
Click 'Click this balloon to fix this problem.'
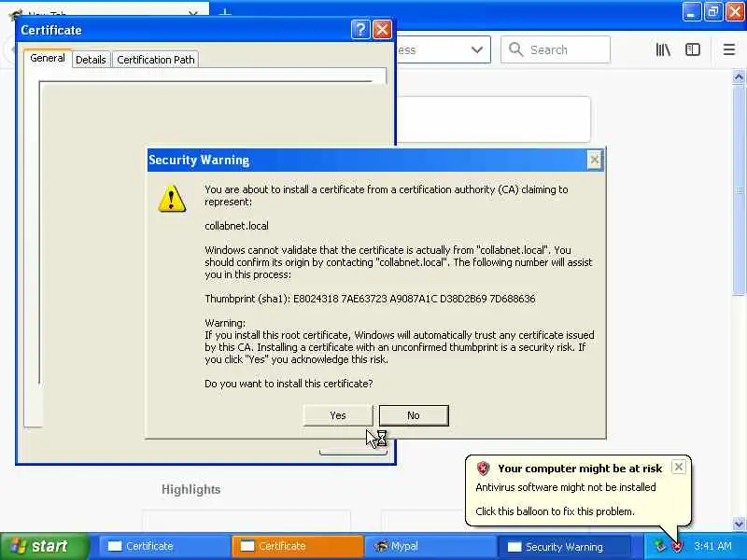(555, 511)
